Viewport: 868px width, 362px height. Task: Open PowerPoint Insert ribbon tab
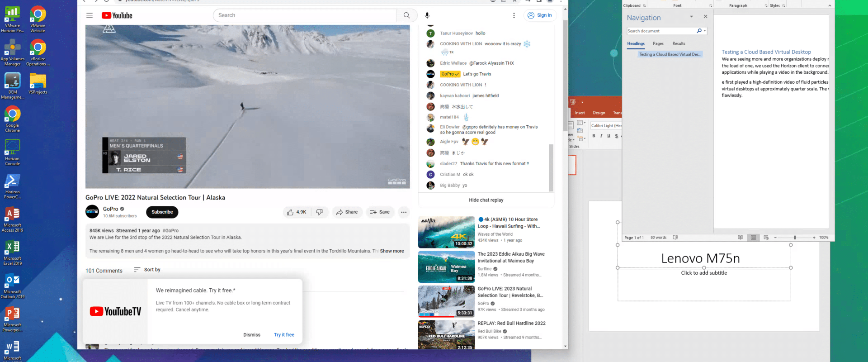pyautogui.click(x=580, y=113)
